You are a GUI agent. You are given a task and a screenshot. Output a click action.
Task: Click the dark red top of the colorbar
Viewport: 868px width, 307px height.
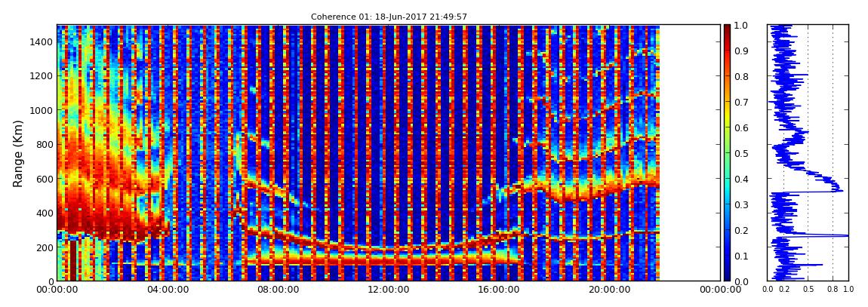pyautogui.click(x=727, y=30)
